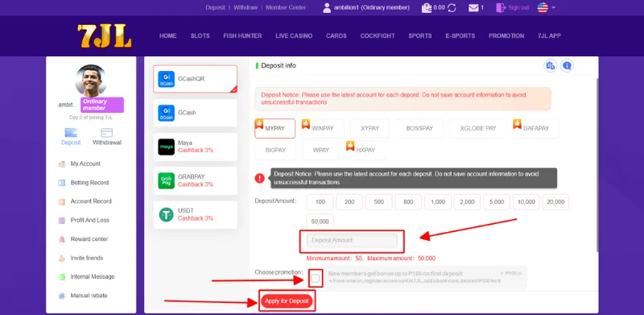Choose the DAFAPAY channel
The image size is (644, 315).
click(536, 128)
